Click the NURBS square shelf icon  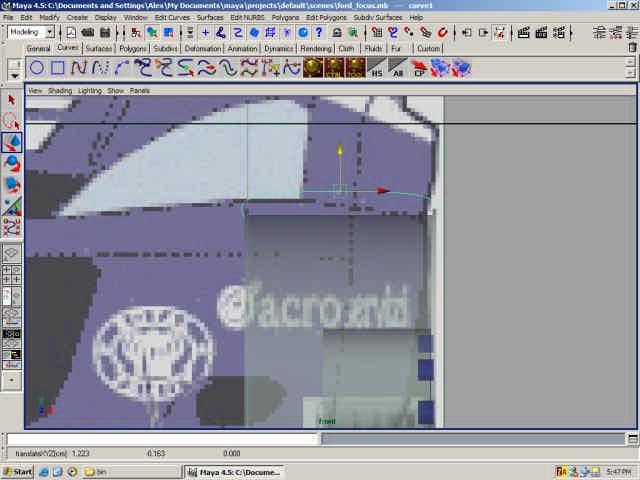tap(58, 68)
